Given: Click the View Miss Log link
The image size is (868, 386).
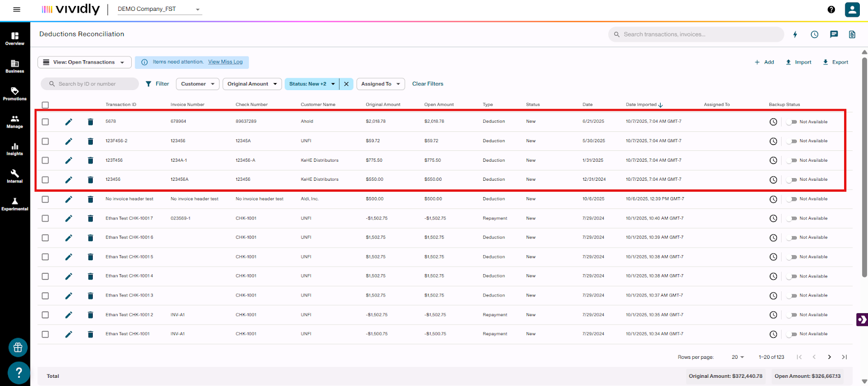Looking at the screenshot, I should click(x=225, y=62).
